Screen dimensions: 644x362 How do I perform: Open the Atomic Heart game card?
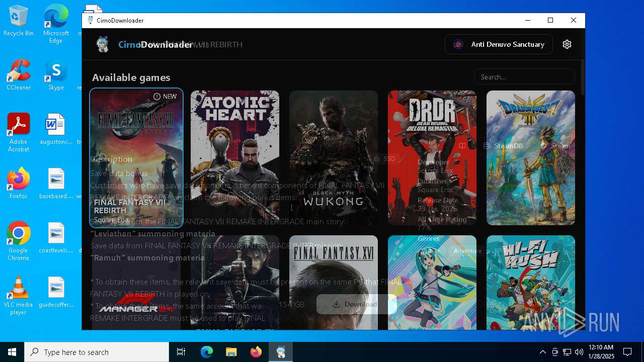235,158
